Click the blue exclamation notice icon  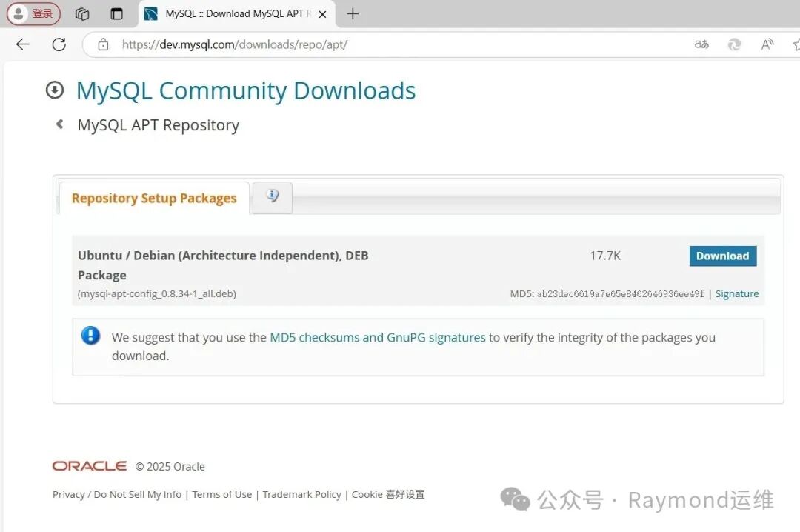coord(91,336)
